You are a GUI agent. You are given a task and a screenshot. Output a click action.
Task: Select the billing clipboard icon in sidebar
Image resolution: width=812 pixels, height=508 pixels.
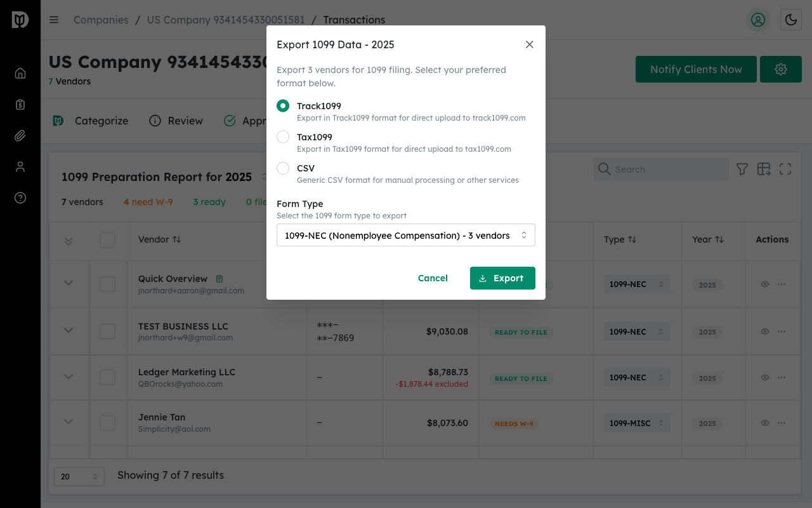(x=20, y=104)
